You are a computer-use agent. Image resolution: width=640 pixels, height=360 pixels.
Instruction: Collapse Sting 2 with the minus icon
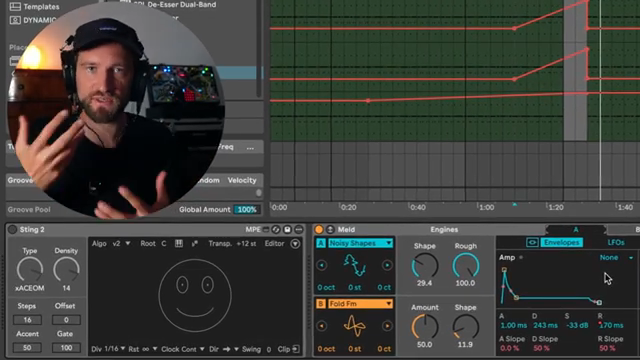pos(299,229)
